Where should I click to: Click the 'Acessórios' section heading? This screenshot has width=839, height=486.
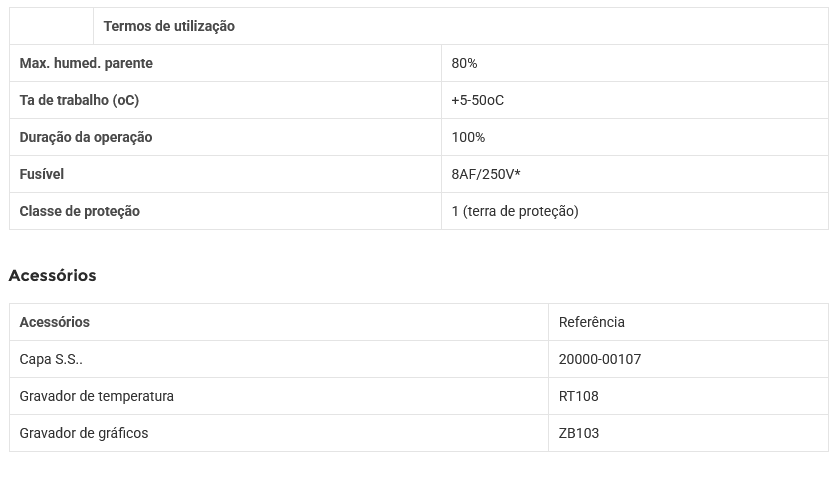(x=53, y=275)
